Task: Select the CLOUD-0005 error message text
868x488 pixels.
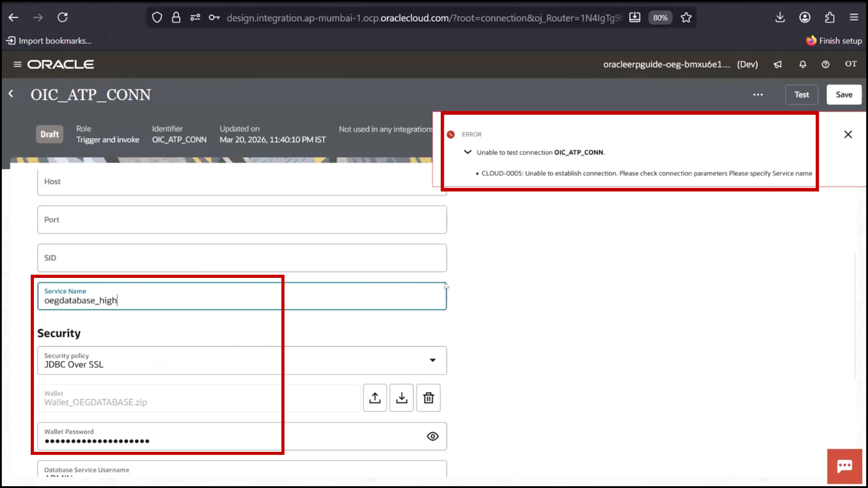Action: (646, 173)
